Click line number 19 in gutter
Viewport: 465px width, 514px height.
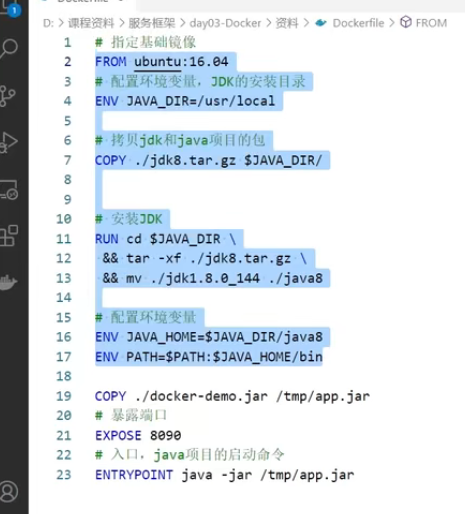pyautogui.click(x=64, y=396)
